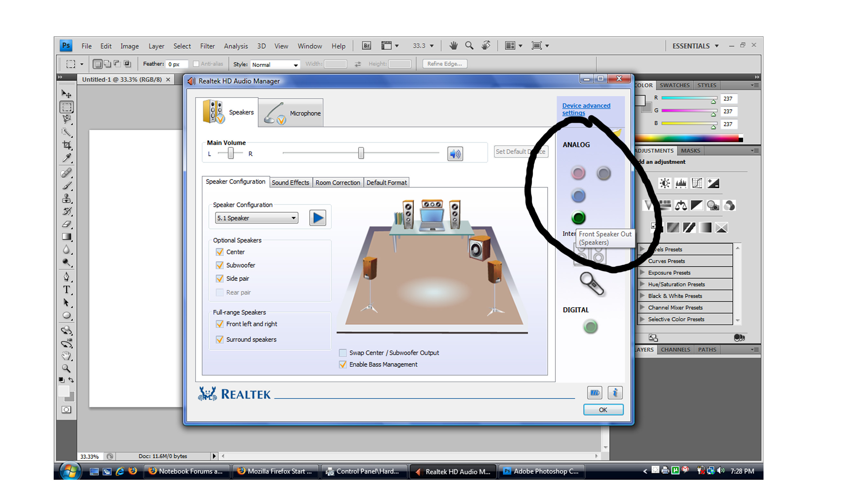This screenshot has width=868, height=482.
Task: Switch to the Sound Effects tab
Action: coord(290,183)
